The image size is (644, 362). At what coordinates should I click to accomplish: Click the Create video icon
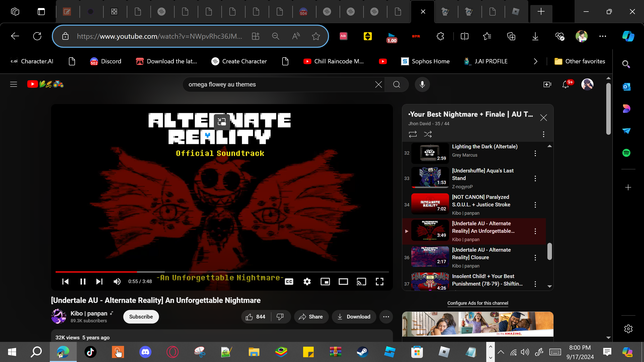(547, 84)
